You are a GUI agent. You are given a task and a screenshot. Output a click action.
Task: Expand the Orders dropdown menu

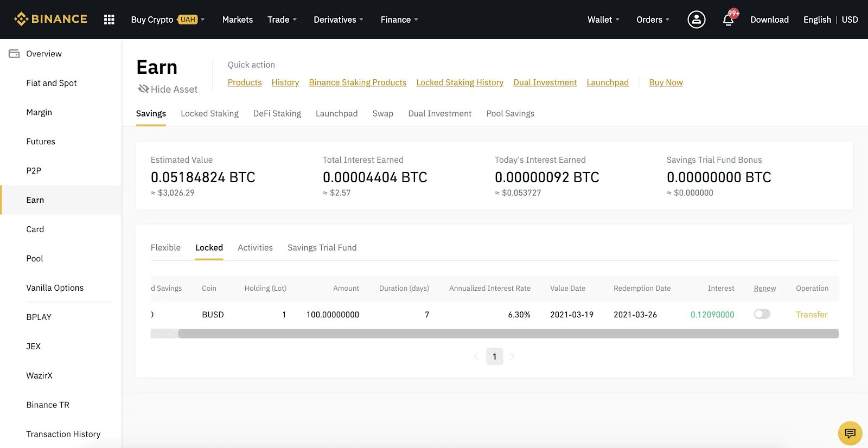(653, 20)
